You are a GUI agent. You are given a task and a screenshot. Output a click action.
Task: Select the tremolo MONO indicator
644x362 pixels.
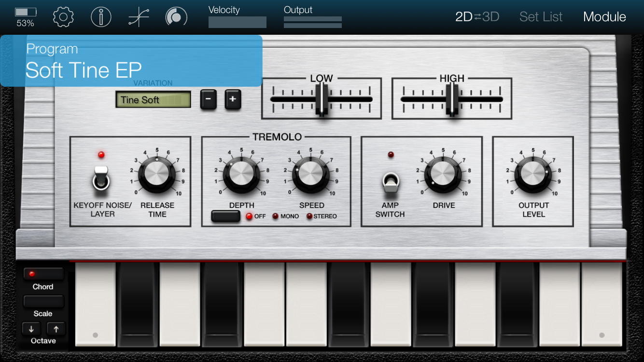pyautogui.click(x=275, y=216)
